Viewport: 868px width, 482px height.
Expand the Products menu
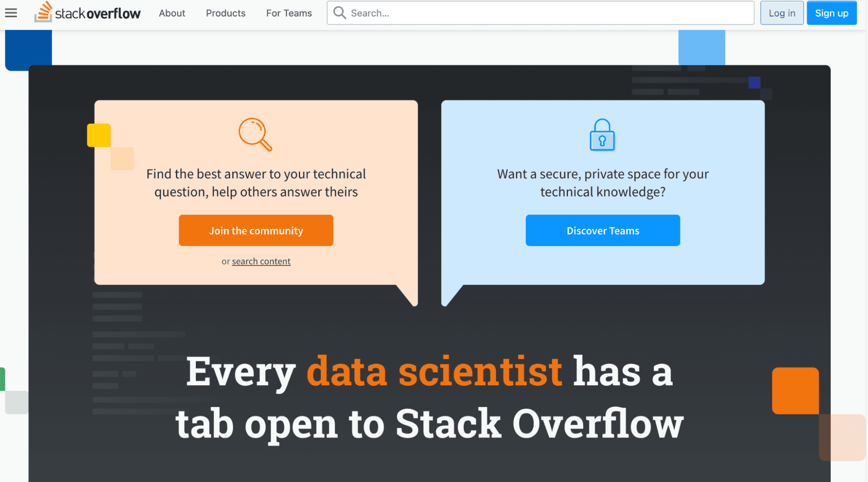click(x=225, y=13)
